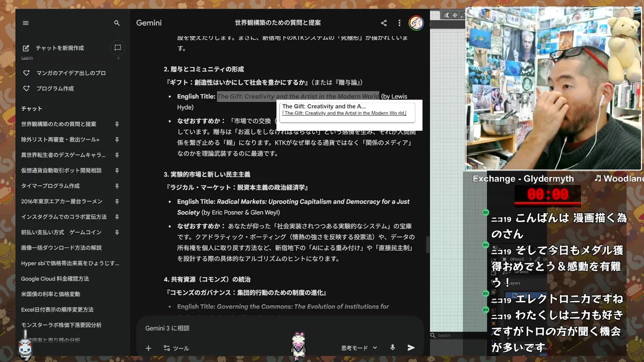Open chat 世界観構築のための質問と提案 in sidebar

[x=58, y=124]
